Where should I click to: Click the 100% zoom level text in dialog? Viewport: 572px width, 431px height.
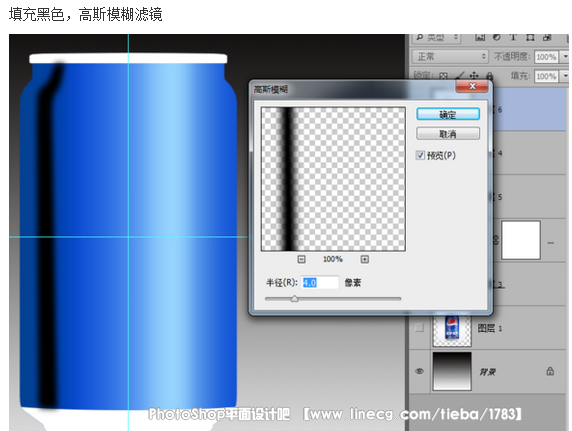333,259
